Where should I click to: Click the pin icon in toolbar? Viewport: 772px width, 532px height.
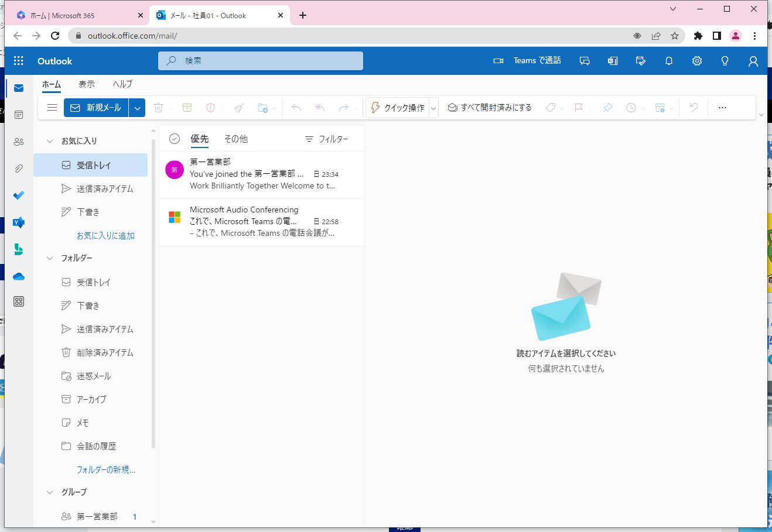pyautogui.click(x=607, y=108)
